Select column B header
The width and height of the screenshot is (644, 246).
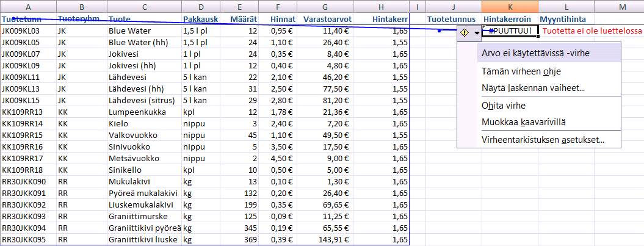click(82, 7)
